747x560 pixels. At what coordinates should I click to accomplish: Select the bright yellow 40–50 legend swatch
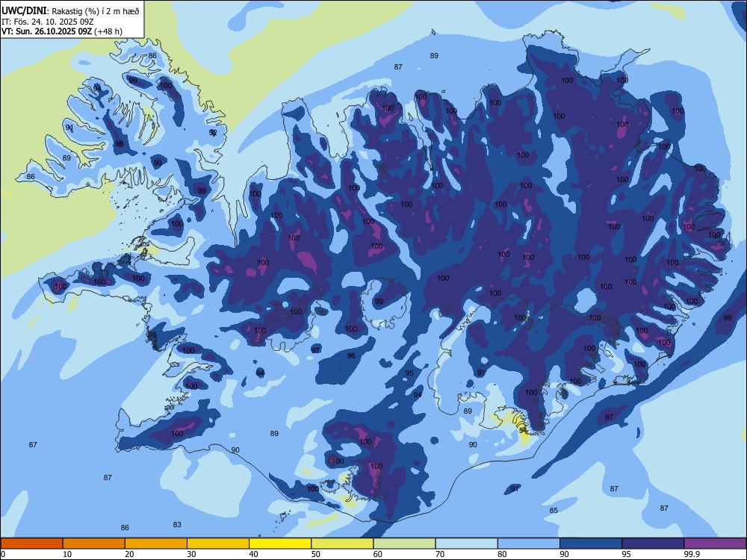[x=280, y=544]
